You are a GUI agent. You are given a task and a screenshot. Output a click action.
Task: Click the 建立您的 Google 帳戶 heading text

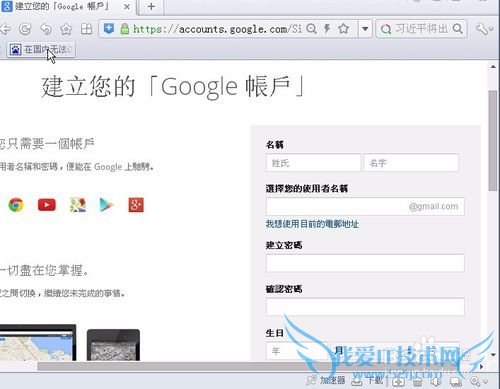(173, 87)
